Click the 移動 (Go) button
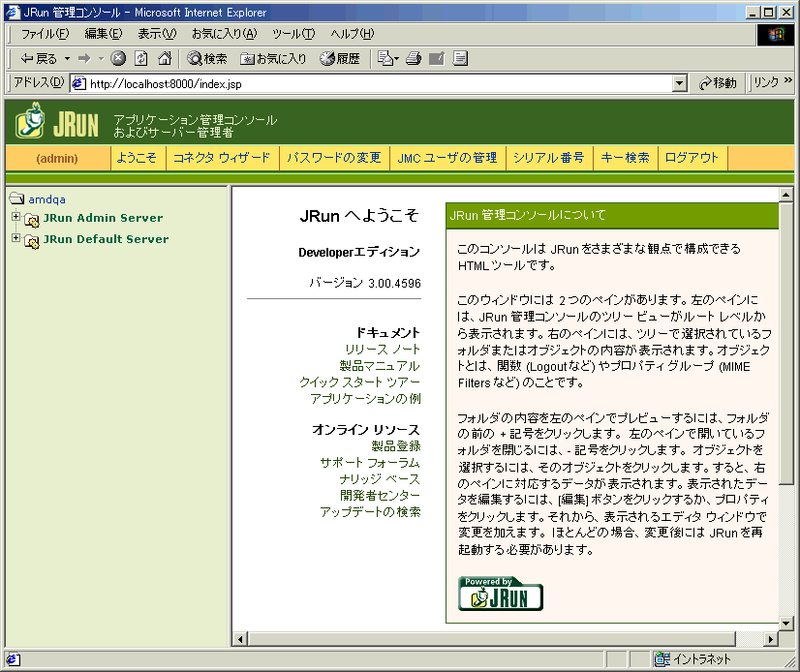Image resolution: width=800 pixels, height=672 pixels. (718, 83)
